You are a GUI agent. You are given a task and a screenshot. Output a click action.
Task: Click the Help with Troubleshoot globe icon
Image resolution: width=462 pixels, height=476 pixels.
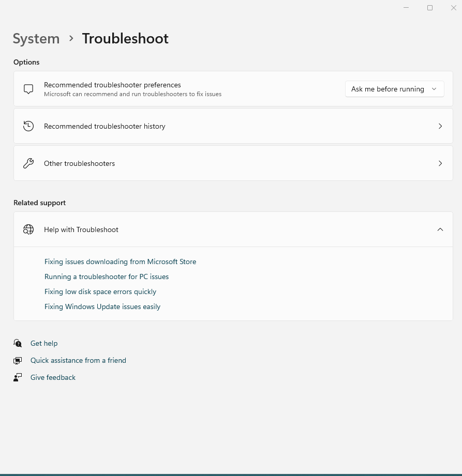click(28, 229)
